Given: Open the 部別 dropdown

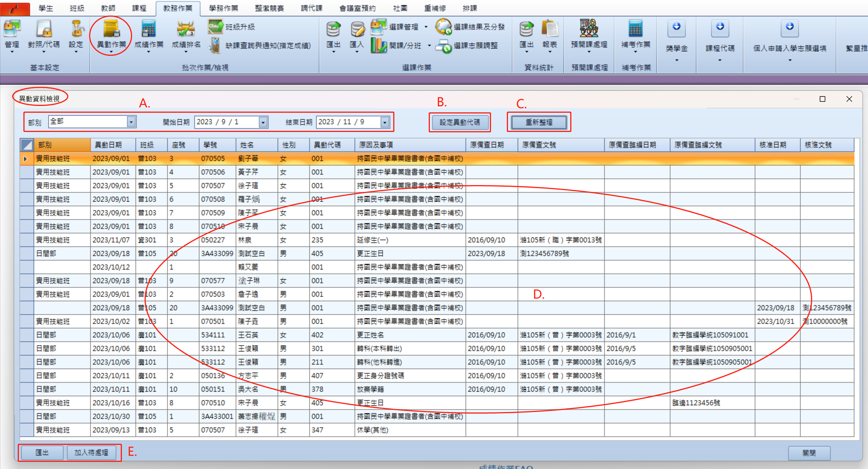Looking at the screenshot, I should click(x=131, y=122).
